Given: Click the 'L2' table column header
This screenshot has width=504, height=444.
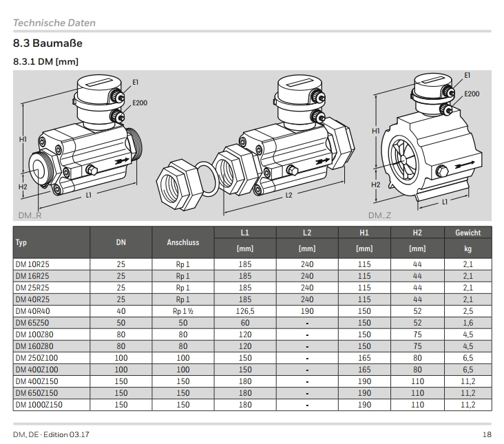Looking at the screenshot, I should 307,233.
